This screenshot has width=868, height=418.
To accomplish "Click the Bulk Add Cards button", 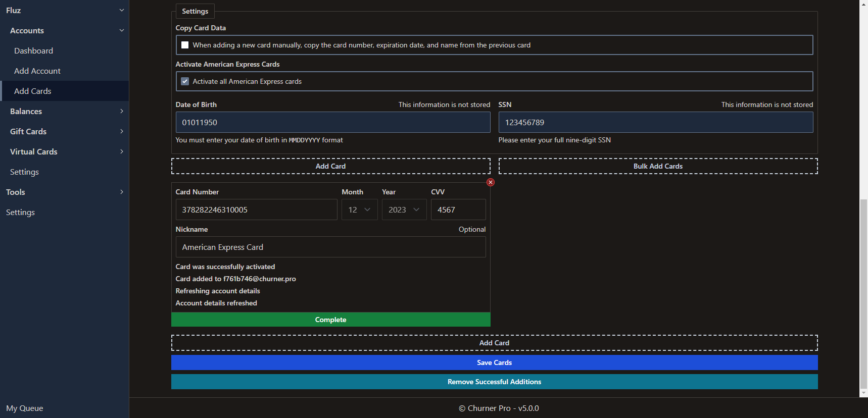I will (x=658, y=166).
